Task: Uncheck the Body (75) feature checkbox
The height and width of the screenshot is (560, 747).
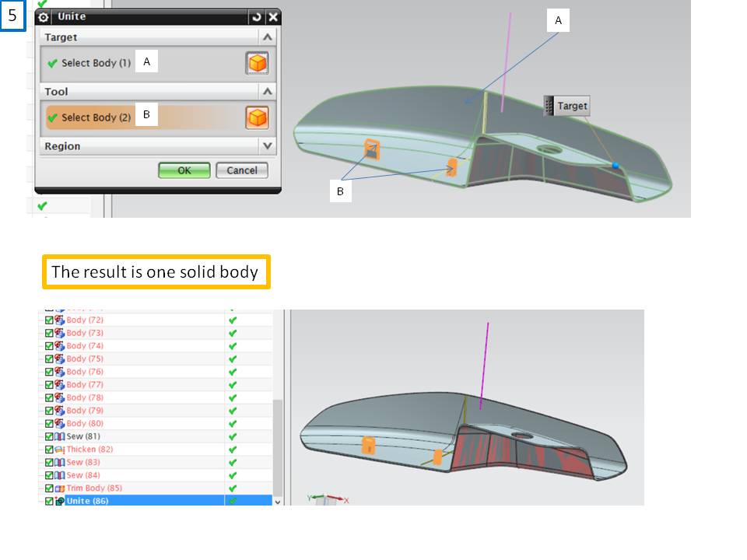Action: click(x=49, y=359)
